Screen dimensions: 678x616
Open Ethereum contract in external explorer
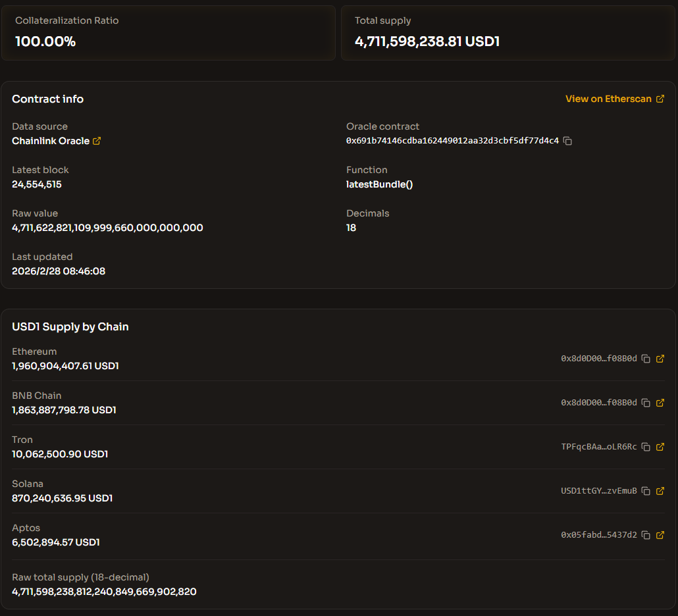660,359
